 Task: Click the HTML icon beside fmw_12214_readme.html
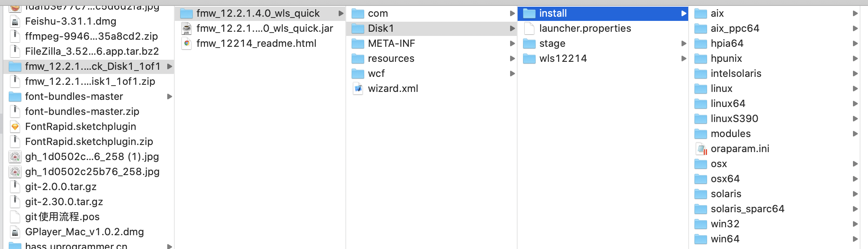[x=187, y=43]
